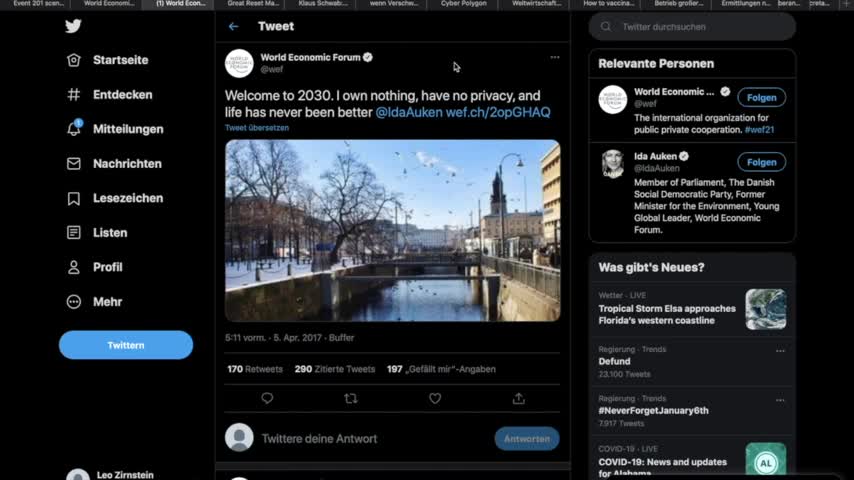This screenshot has width=854, height=480.
Task: Go back with the arrow beside Tweet
Action: [x=234, y=26]
